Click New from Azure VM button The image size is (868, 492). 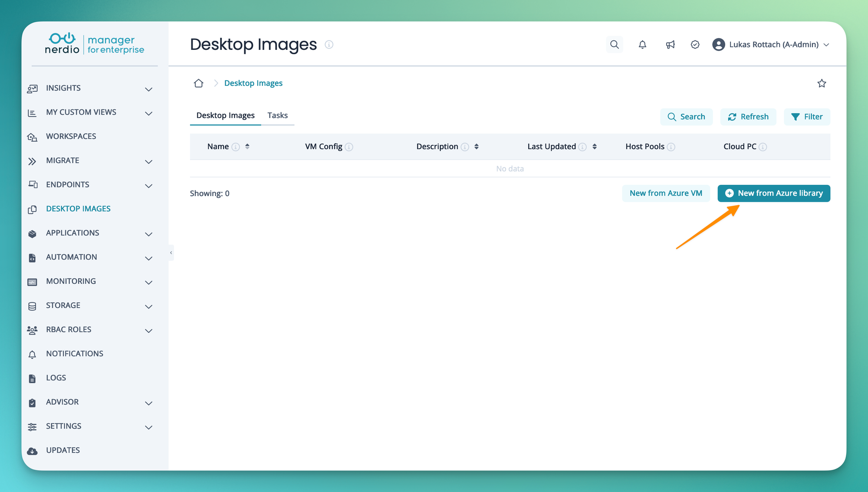(x=666, y=193)
